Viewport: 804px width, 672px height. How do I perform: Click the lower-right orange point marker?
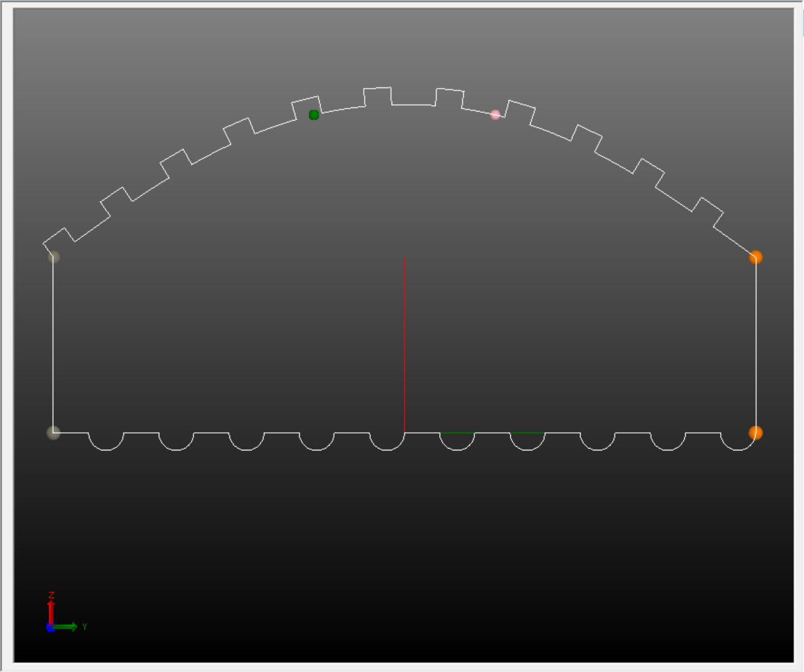coord(756,432)
